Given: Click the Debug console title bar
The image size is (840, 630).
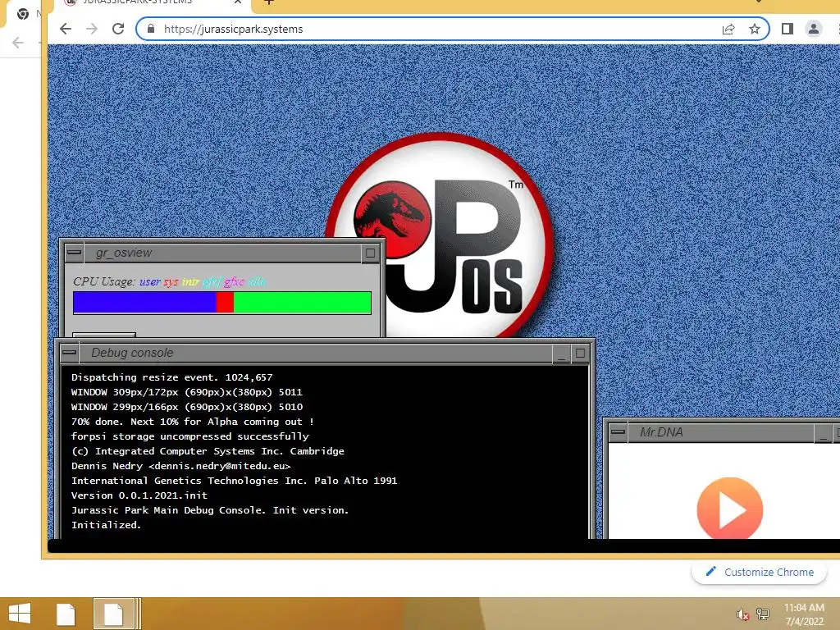Looking at the screenshot, I should click(316, 353).
